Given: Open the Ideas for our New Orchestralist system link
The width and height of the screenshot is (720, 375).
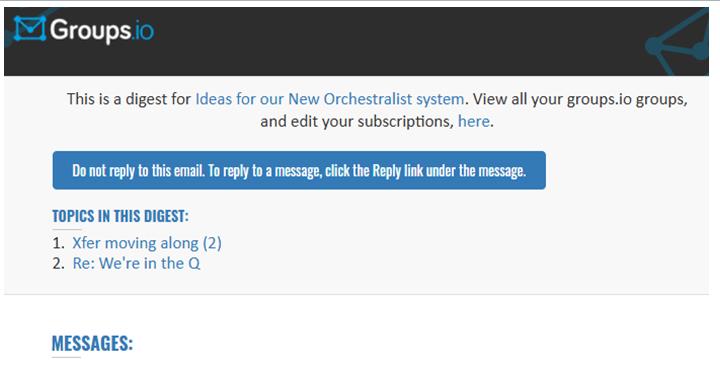Looking at the screenshot, I should pyautogui.click(x=330, y=99).
